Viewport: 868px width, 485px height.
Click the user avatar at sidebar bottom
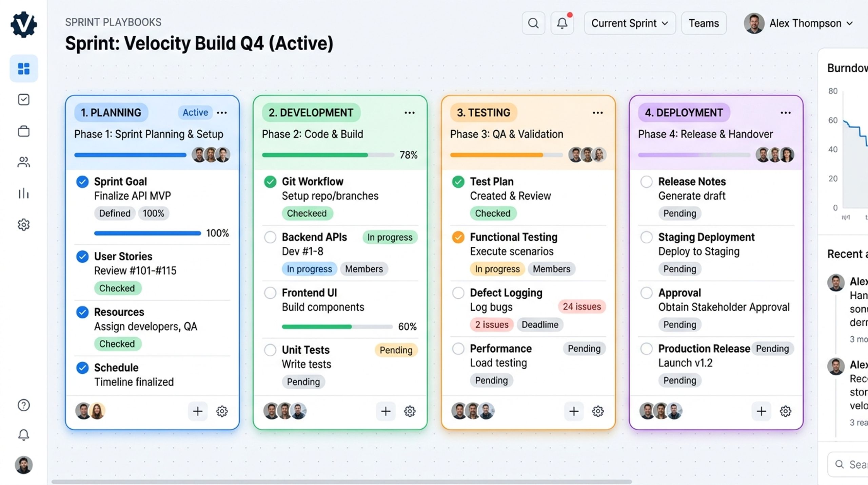[x=24, y=465]
